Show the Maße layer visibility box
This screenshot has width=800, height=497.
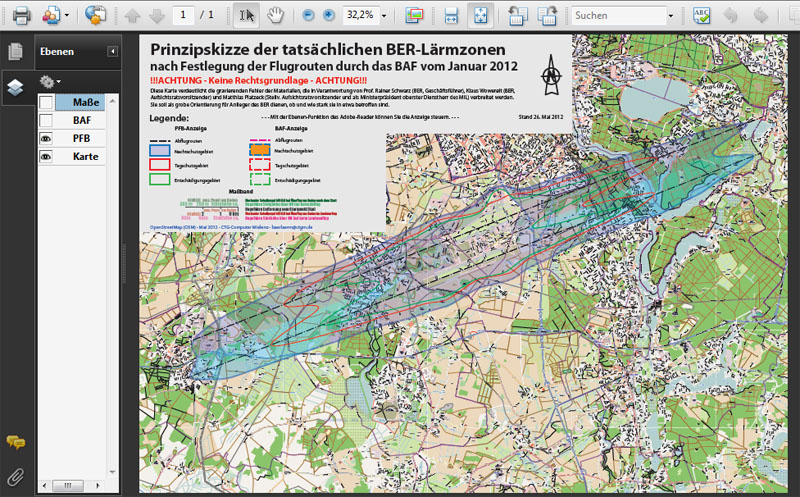pos(46,102)
